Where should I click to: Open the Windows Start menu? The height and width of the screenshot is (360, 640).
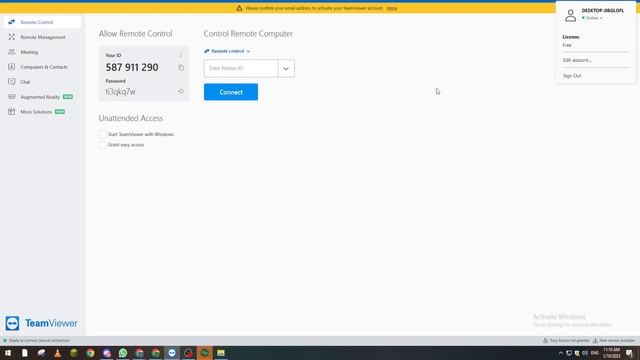(x=8, y=353)
